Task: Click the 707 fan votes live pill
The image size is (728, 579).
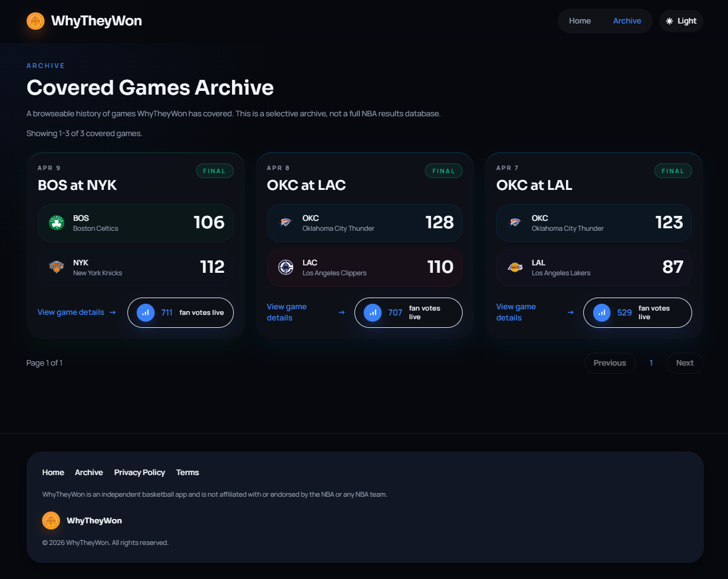Action: (x=409, y=312)
